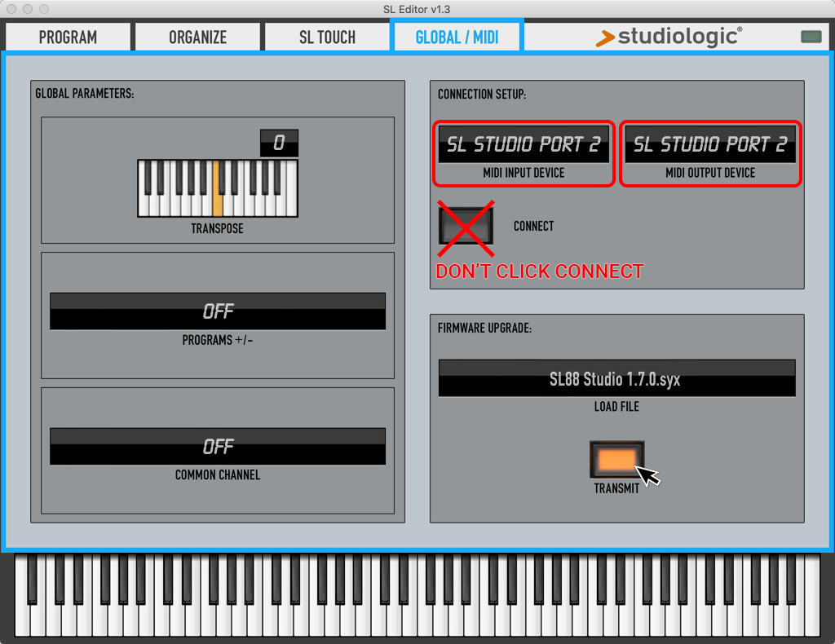Open the MIDI Input Device selector
Viewport: 835px width, 644px height.
(524, 144)
